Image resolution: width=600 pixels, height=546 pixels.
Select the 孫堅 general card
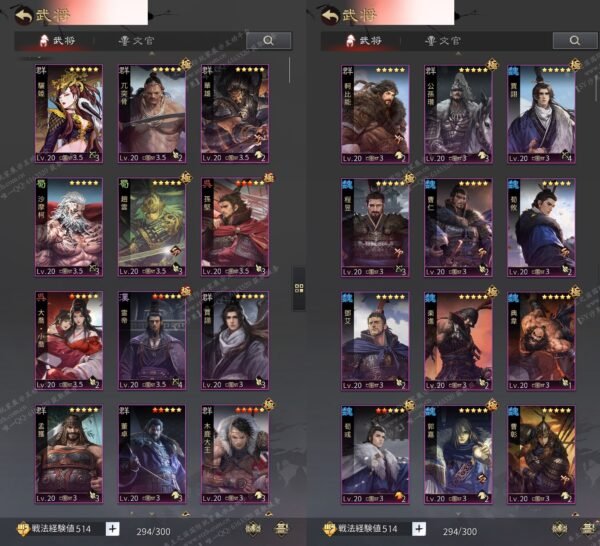(233, 228)
